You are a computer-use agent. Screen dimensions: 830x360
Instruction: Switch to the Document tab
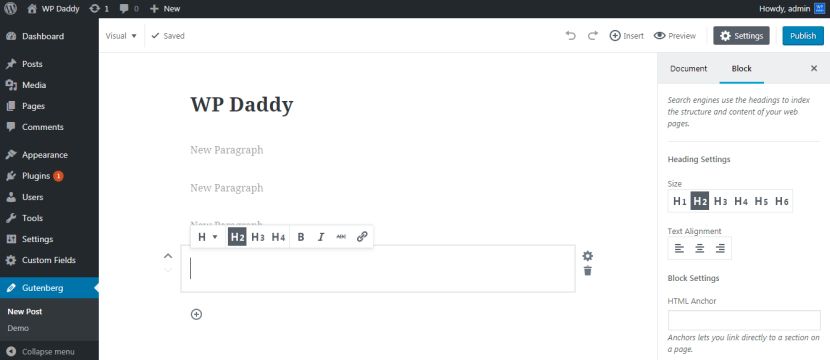688,68
